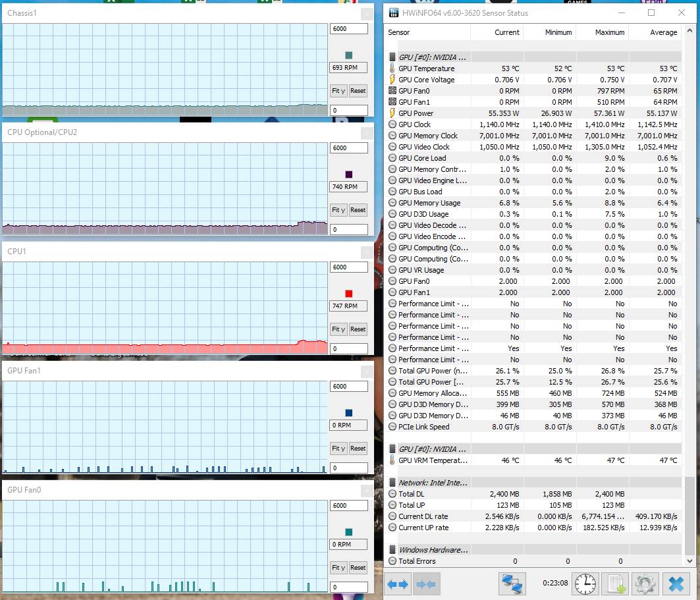Click the Sensor column header
This screenshot has width=700, height=600.
[427, 32]
